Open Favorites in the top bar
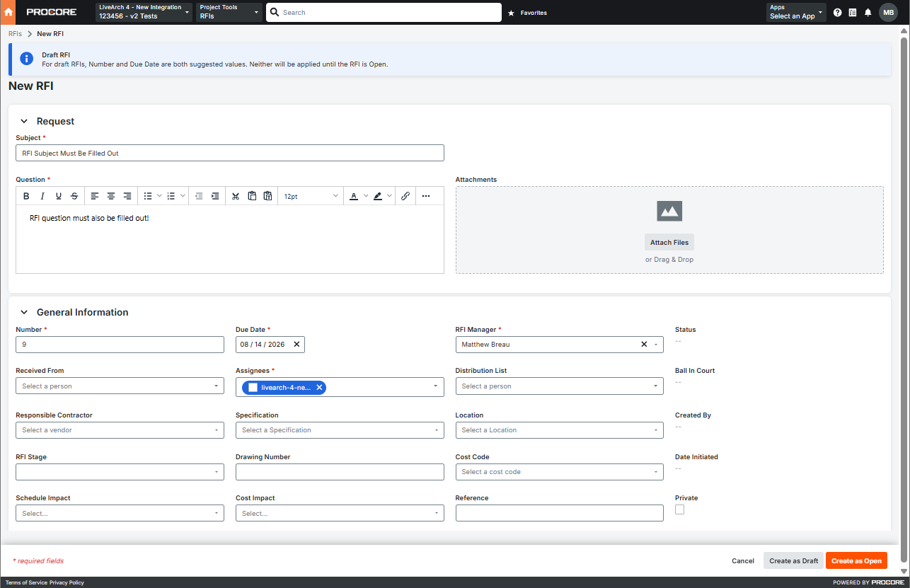 coord(527,13)
